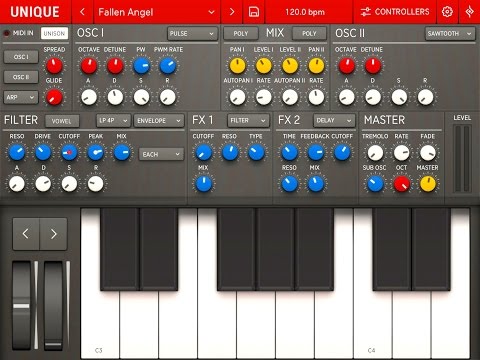The image size is (480, 360).
Task: Toggle the POLY button left of MIX
Action: [241, 33]
